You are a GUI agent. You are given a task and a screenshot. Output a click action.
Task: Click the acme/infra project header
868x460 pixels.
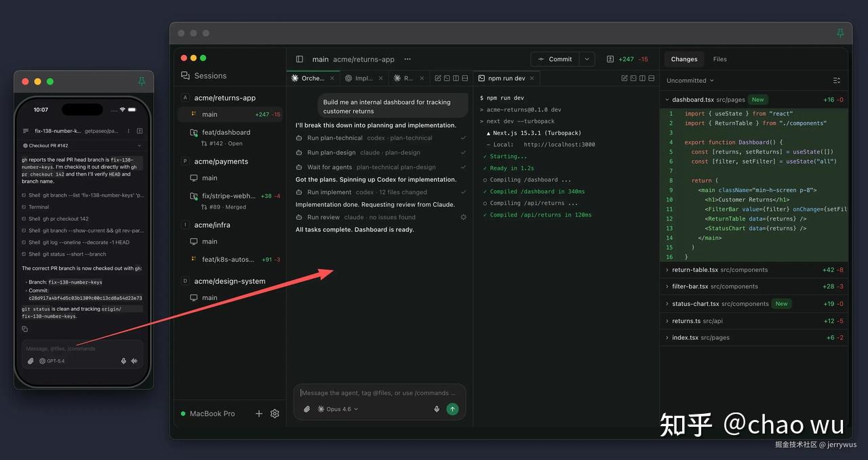[x=212, y=225]
